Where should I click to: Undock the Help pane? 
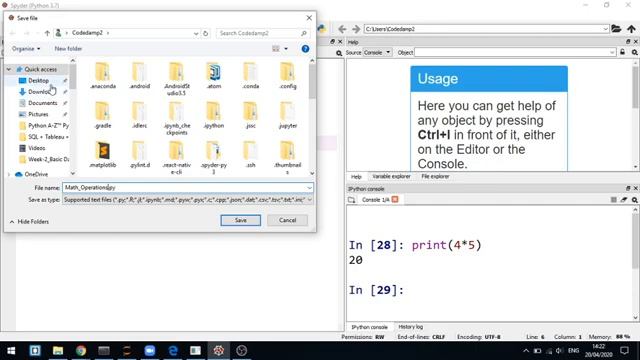tap(628, 42)
